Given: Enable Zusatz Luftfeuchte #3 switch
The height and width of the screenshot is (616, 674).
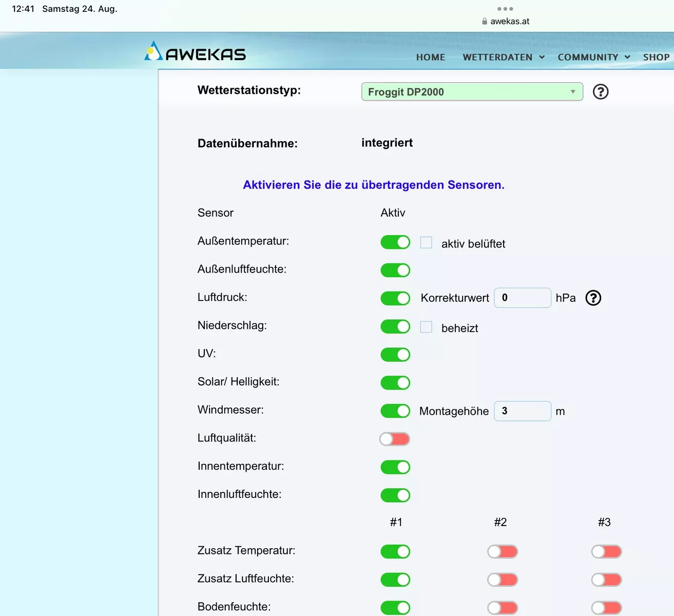Looking at the screenshot, I should pyautogui.click(x=607, y=580).
